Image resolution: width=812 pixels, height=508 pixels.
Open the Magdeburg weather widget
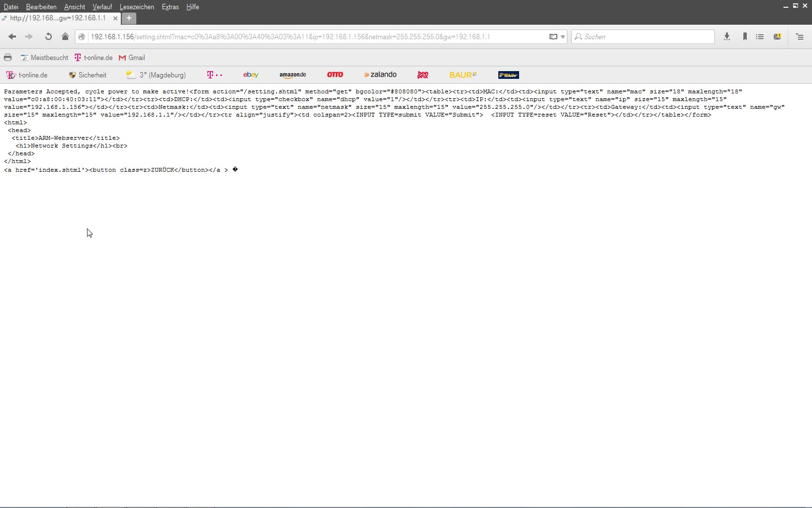[156, 75]
